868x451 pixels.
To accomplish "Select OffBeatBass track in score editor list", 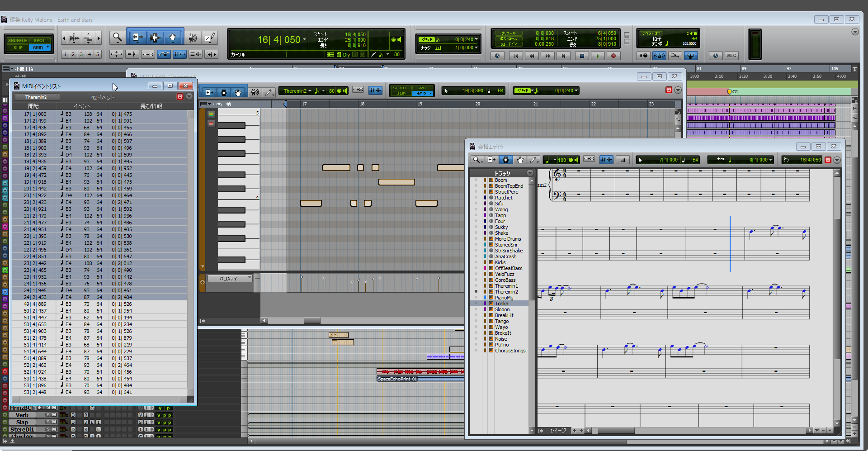I will click(x=509, y=268).
